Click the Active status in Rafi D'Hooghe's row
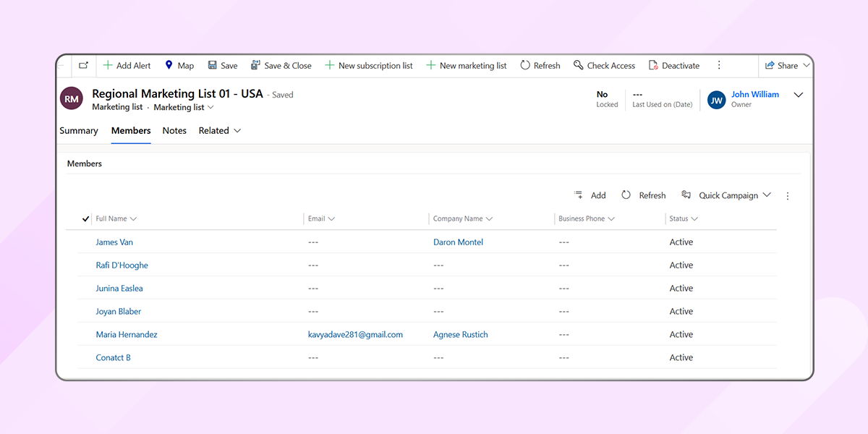Image resolution: width=868 pixels, height=434 pixels. (681, 265)
